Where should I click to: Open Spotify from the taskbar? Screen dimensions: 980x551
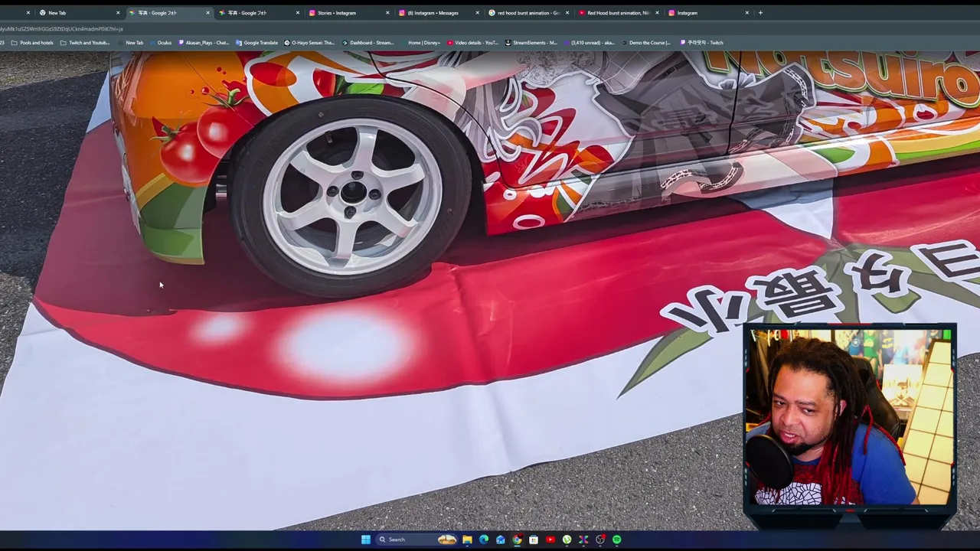pos(616,540)
